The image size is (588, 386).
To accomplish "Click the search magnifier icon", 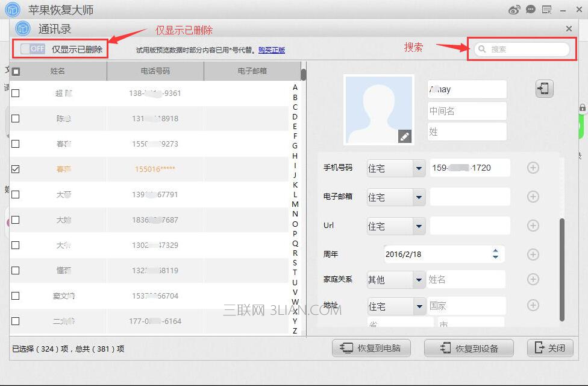I will [482, 49].
